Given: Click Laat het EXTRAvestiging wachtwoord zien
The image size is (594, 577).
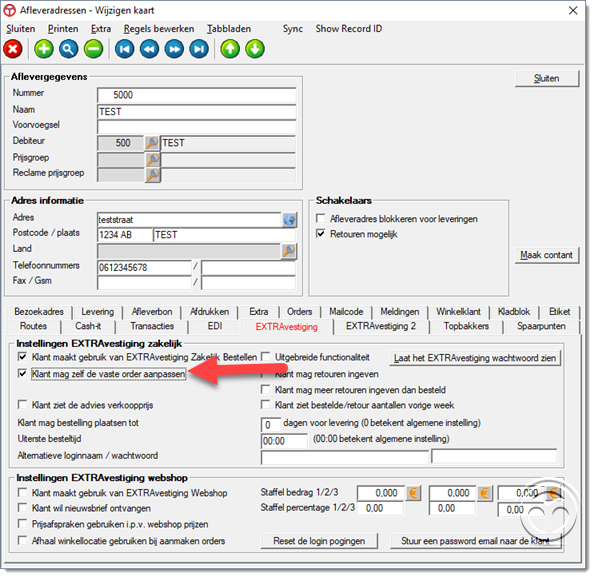Looking at the screenshot, I should [x=475, y=358].
